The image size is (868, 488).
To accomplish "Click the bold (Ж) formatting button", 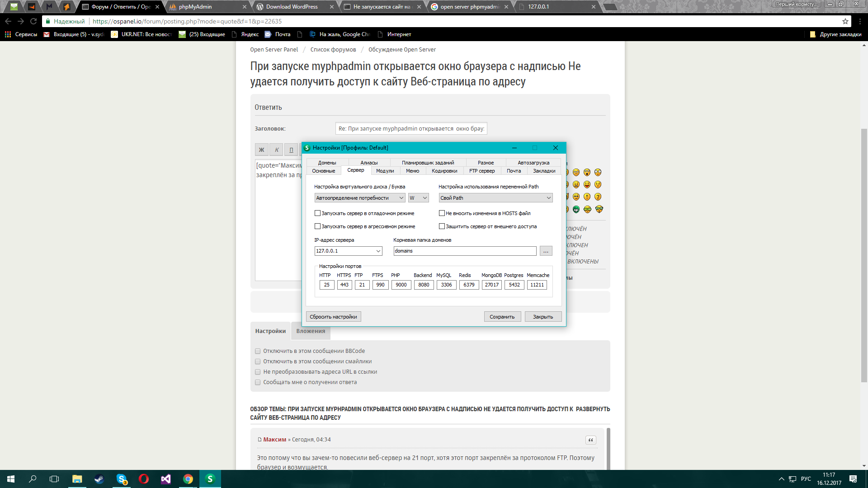I will 261,150.
